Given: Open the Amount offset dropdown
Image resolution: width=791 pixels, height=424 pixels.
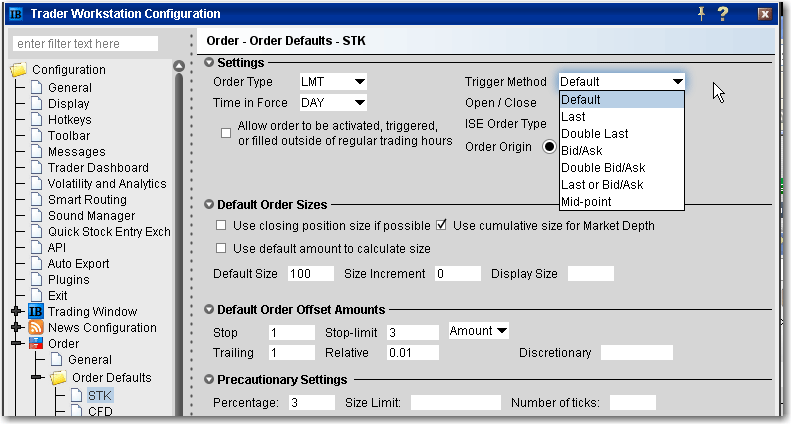Looking at the screenshot, I should pos(478,331).
